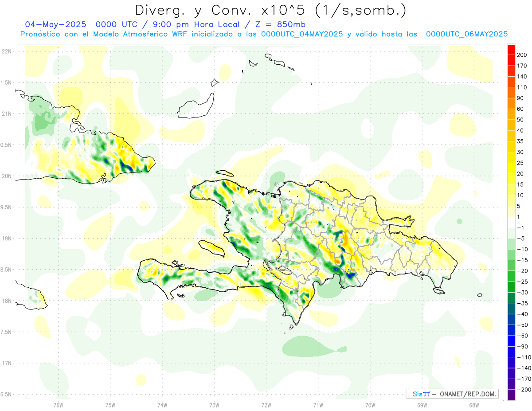
Task: Click the "71W" longitude label
Action: click(x=318, y=405)
